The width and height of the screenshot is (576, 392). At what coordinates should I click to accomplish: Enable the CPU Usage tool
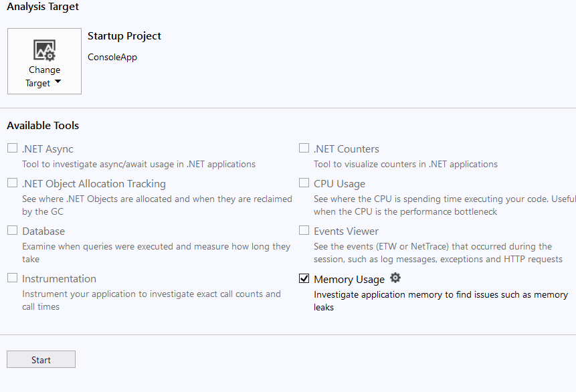(x=304, y=183)
